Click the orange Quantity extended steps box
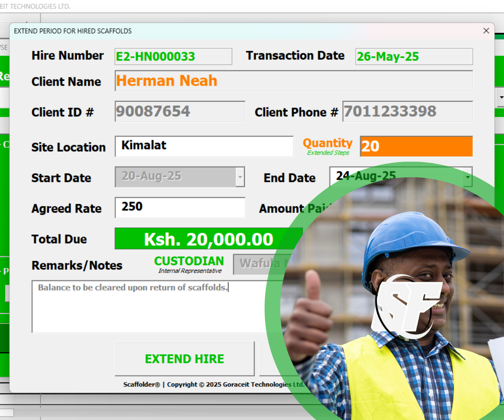 coord(416,146)
